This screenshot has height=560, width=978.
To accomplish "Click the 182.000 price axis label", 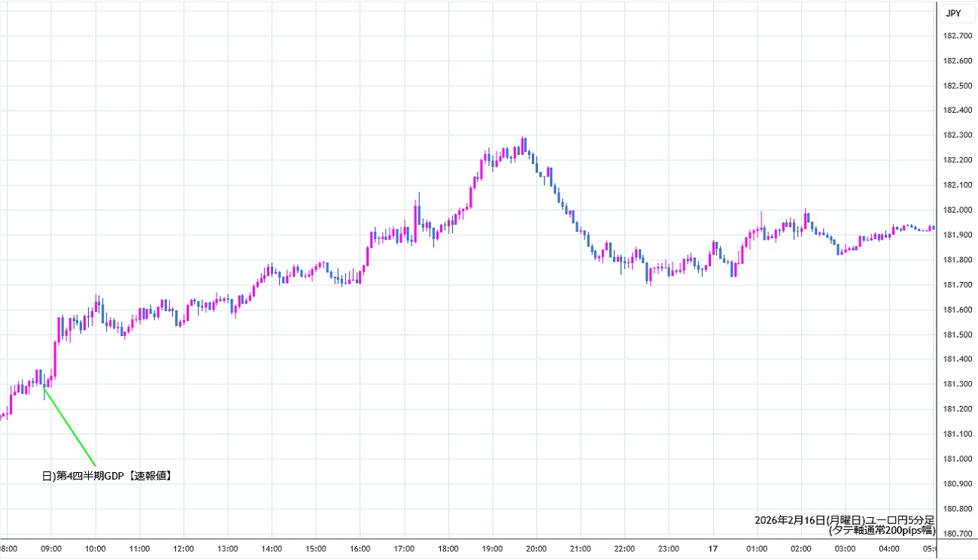I will coord(958,210).
